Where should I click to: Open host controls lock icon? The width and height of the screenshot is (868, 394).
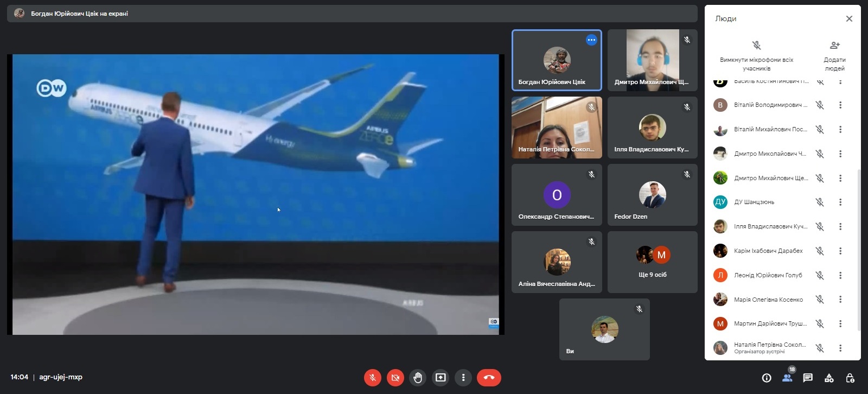[x=850, y=378]
